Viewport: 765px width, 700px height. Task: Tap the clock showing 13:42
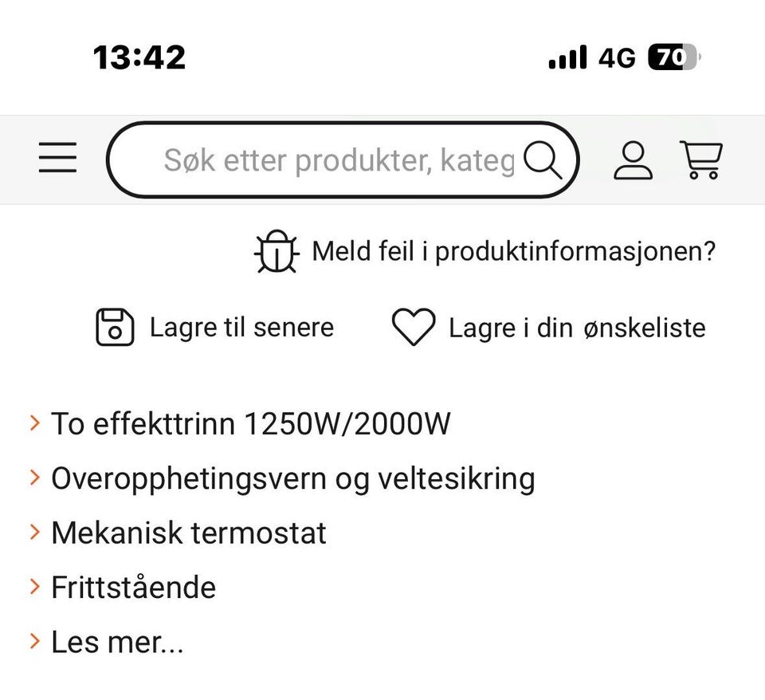[x=139, y=57]
